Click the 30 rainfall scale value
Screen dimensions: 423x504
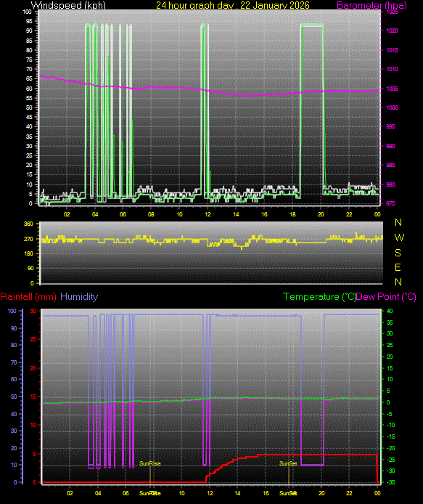coord(33,311)
